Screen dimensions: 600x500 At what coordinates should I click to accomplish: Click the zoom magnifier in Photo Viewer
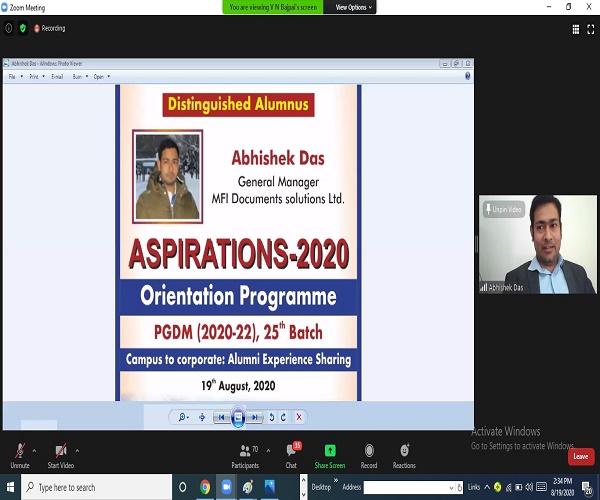(x=183, y=417)
